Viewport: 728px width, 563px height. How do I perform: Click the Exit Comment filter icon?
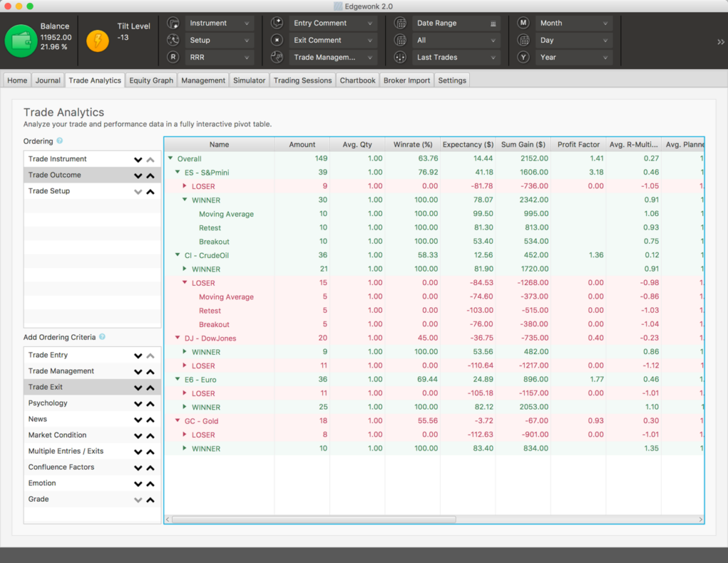(277, 39)
